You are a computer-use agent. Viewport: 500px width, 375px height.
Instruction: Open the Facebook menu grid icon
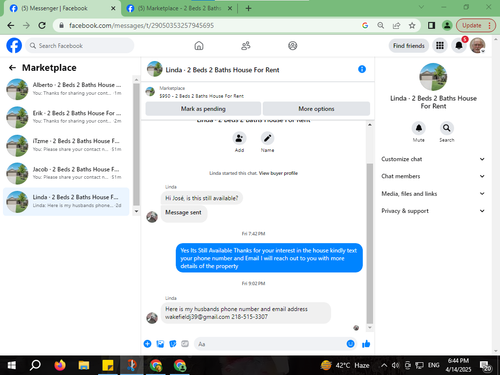[x=440, y=46]
